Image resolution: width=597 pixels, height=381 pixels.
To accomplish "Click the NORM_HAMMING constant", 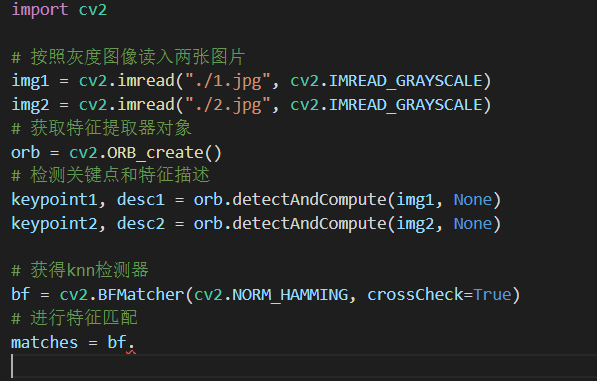I will pyautogui.click(x=290, y=295).
